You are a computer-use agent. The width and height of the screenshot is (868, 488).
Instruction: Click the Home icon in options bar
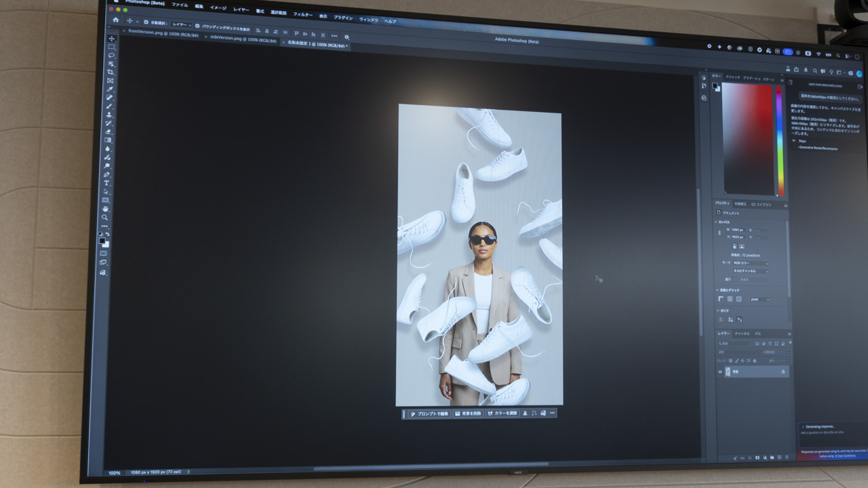tap(115, 20)
